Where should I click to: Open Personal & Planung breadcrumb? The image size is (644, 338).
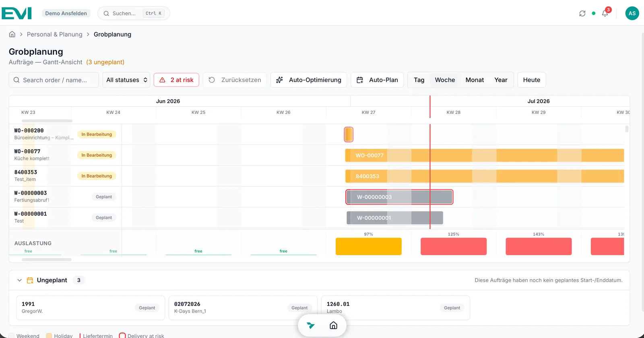tap(54, 34)
